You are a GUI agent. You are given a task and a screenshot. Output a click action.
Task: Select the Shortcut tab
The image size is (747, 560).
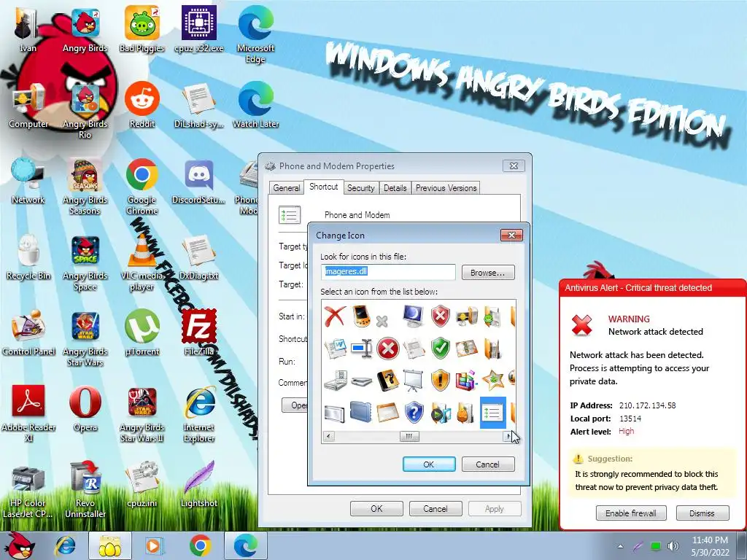click(323, 187)
